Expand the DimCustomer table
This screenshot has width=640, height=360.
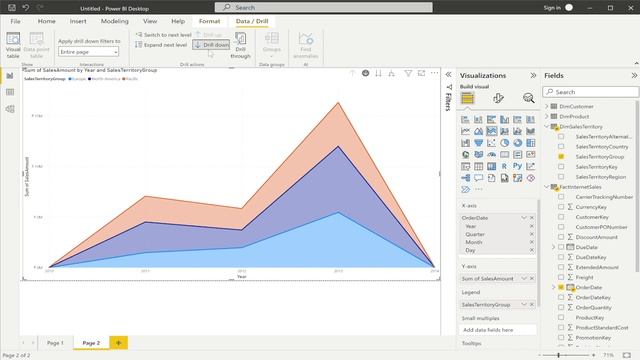coord(547,106)
